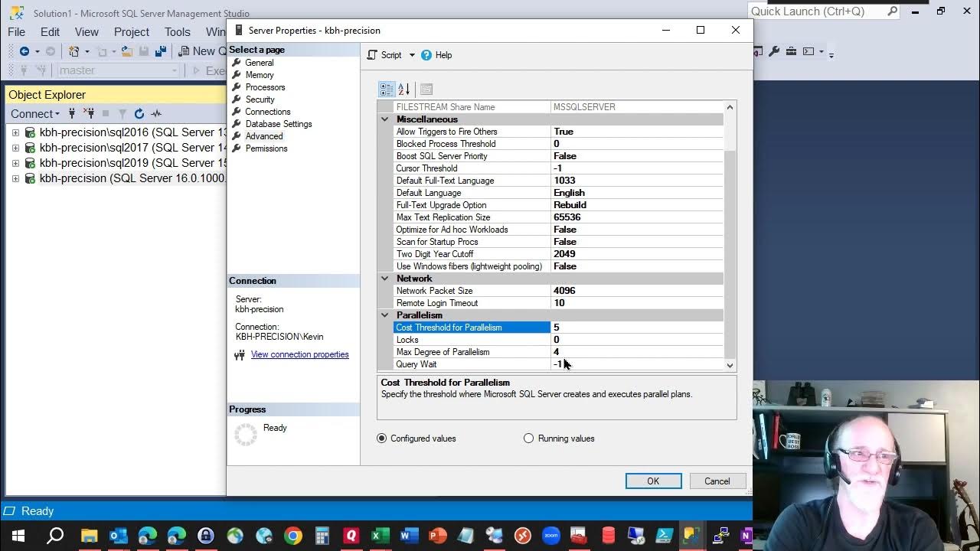Screen dimensions: 980x551
Task: Click the Help button in dialog toolbar
Action: (x=436, y=55)
